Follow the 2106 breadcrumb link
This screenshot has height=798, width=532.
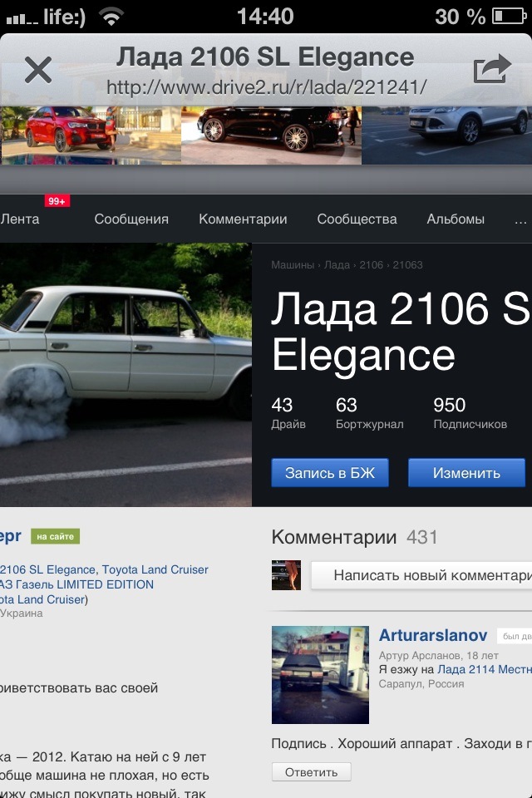371,264
